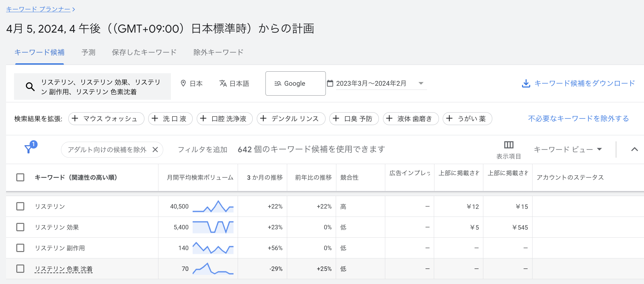Check the box for リステリン 効果 row
Viewport: 644px width, 284px height.
[20, 227]
